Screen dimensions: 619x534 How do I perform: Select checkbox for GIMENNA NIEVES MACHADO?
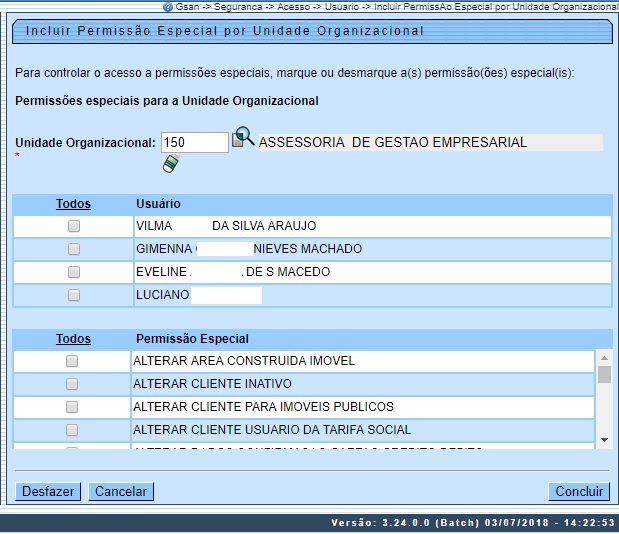coord(74,249)
